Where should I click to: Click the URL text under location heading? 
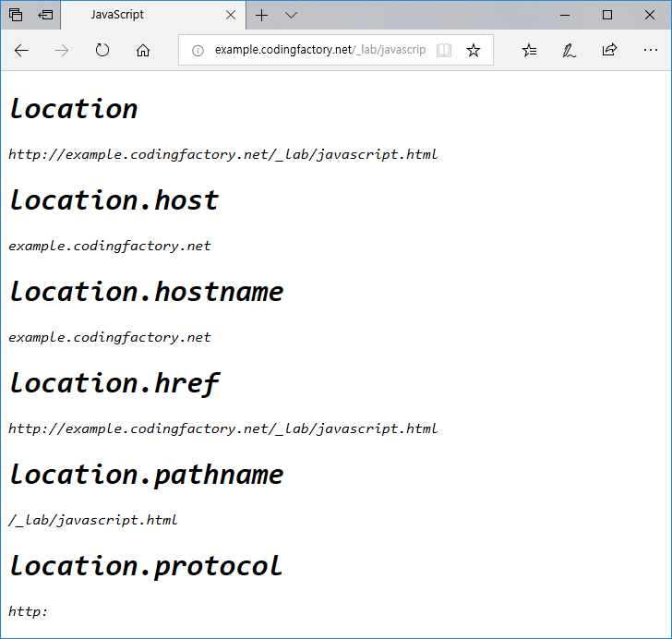[222, 154]
